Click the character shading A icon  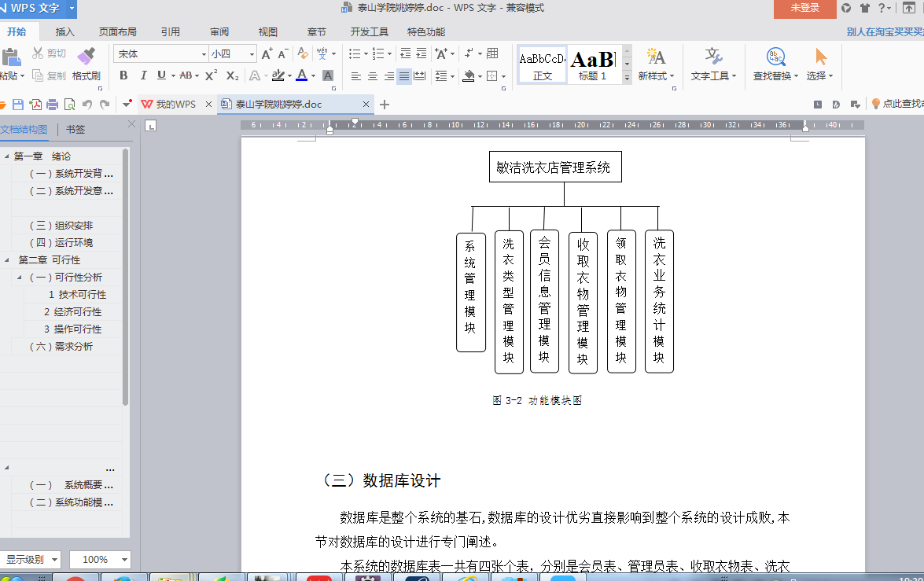[x=328, y=75]
